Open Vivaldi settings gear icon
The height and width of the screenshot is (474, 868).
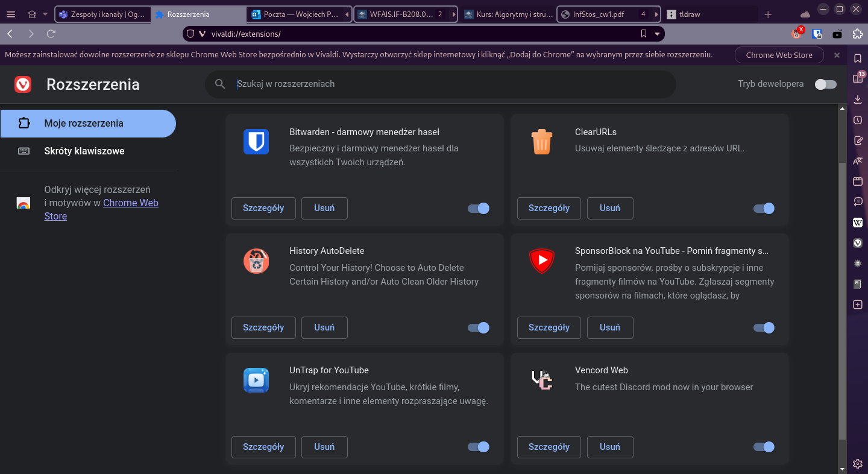click(x=858, y=464)
